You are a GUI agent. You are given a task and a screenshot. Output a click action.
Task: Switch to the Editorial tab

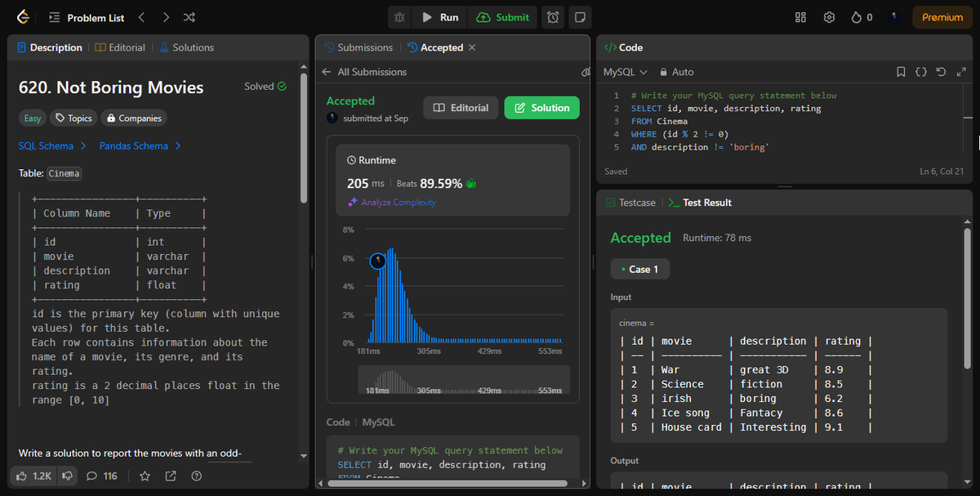coord(121,47)
